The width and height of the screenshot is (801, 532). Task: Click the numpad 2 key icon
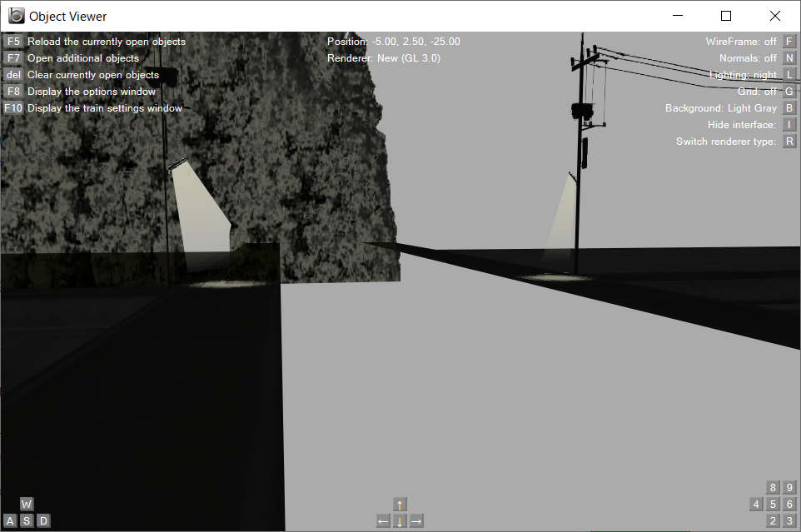pos(772,520)
